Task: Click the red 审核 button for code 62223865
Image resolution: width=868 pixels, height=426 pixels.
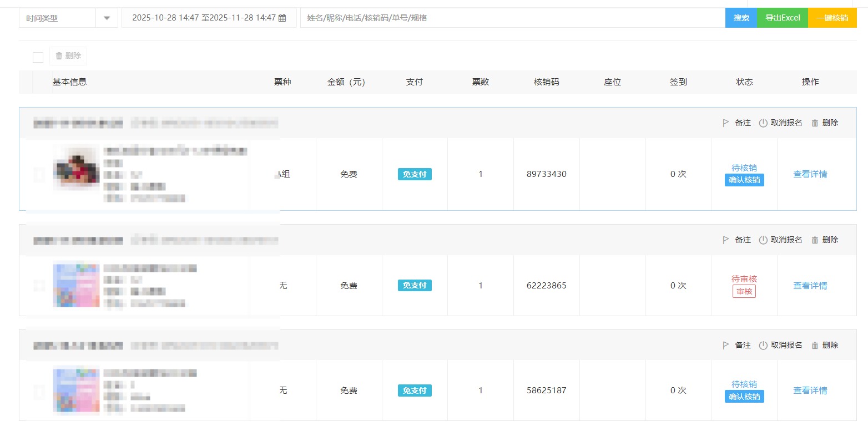Action: point(744,292)
